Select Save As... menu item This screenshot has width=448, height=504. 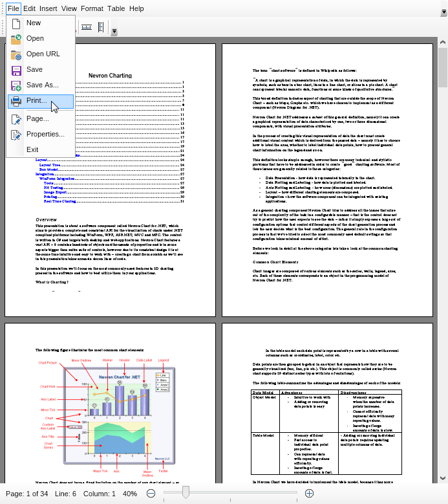tap(42, 85)
